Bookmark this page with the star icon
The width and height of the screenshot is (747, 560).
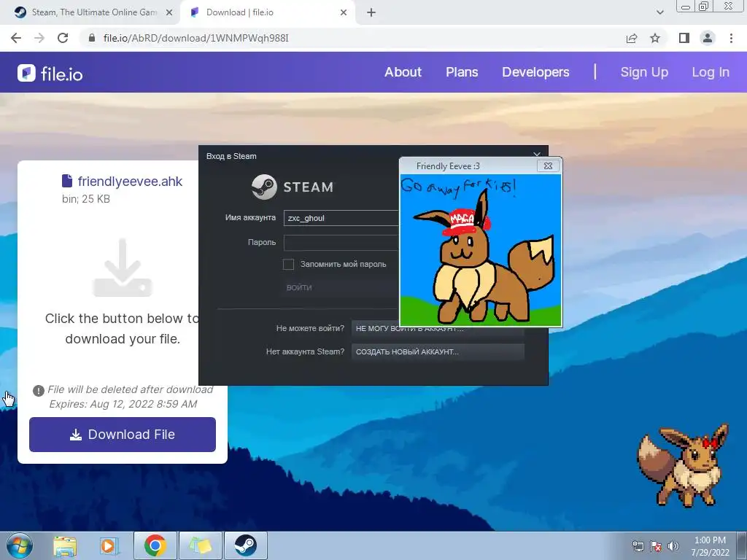tap(655, 38)
